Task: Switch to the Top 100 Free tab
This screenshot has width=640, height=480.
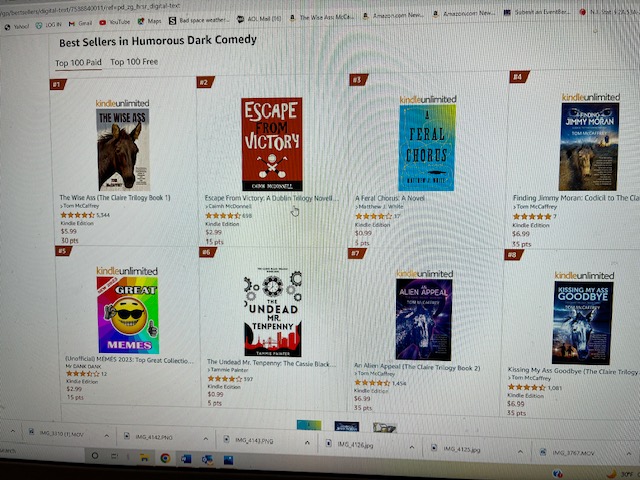Action: coord(134,62)
